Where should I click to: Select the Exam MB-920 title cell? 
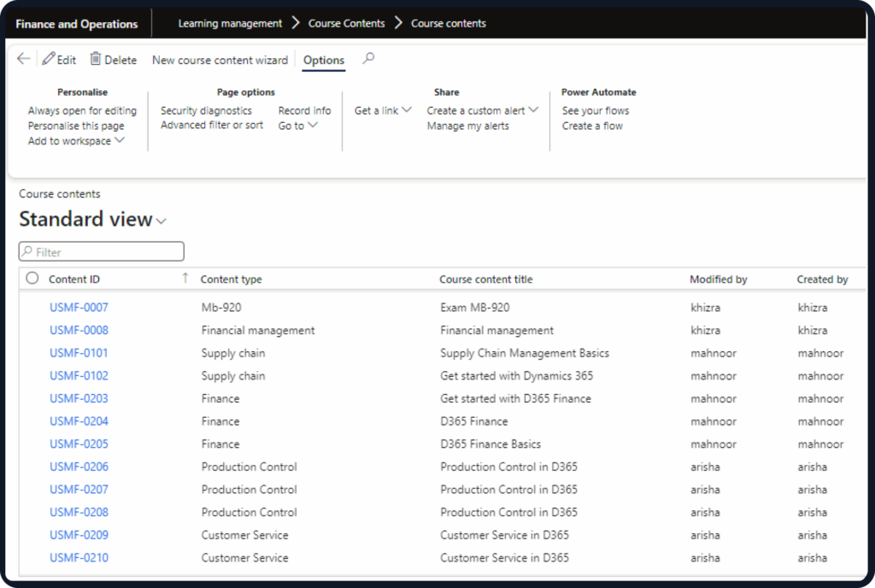475,308
